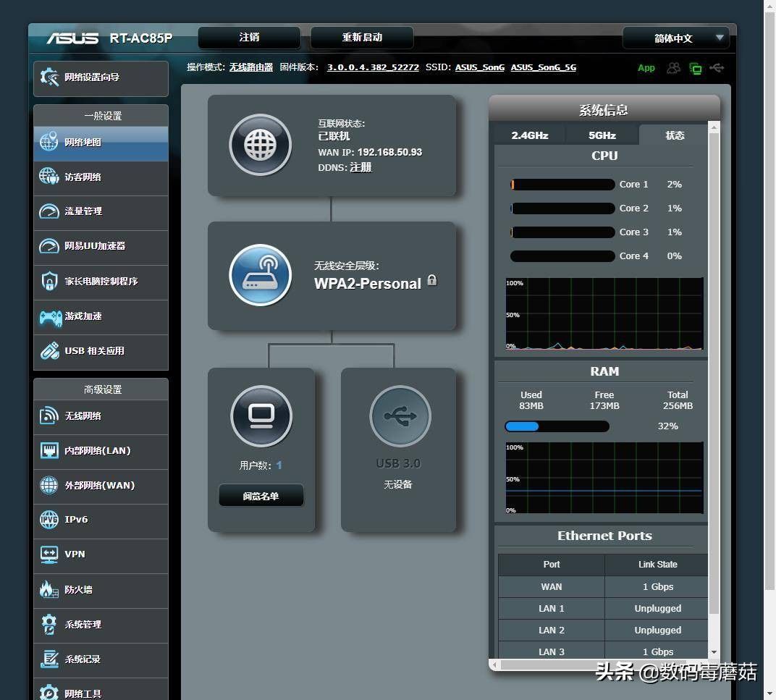Click the RAM Free 173MB value
The width and height of the screenshot is (776, 700).
[x=604, y=406]
